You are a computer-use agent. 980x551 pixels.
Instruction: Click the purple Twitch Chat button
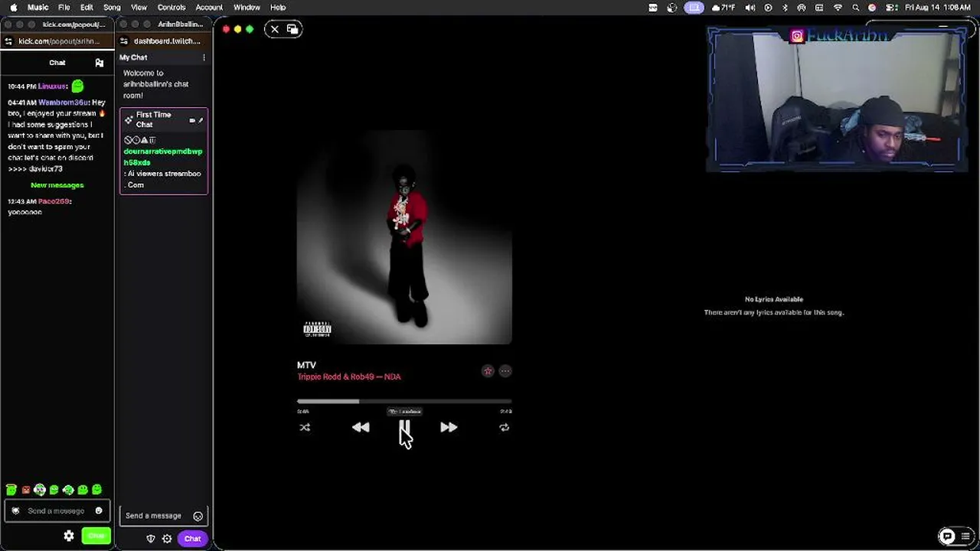pos(192,539)
